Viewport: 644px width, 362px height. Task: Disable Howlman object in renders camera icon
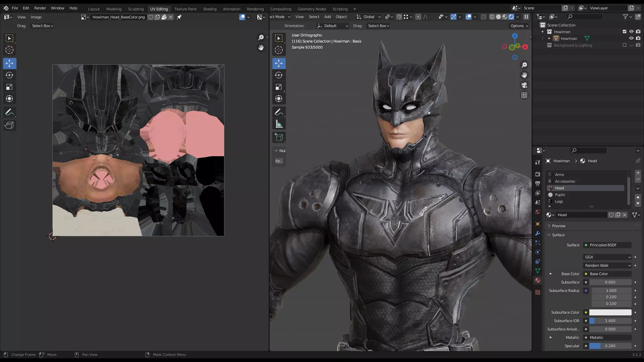pyautogui.click(x=638, y=39)
